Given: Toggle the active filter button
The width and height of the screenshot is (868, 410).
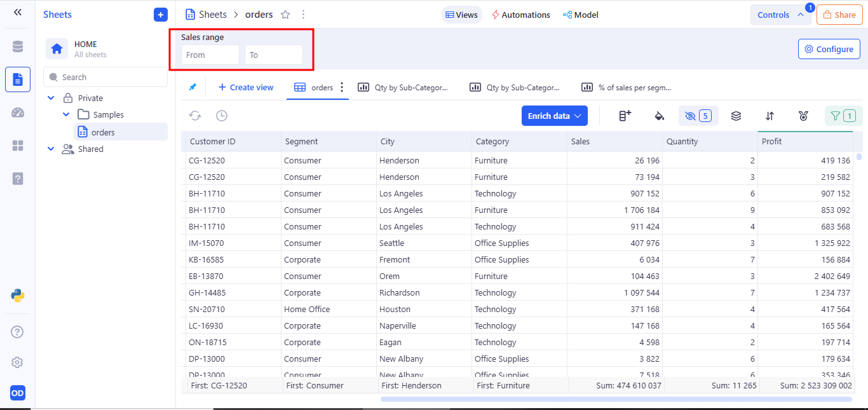Looking at the screenshot, I should pyautogui.click(x=843, y=116).
